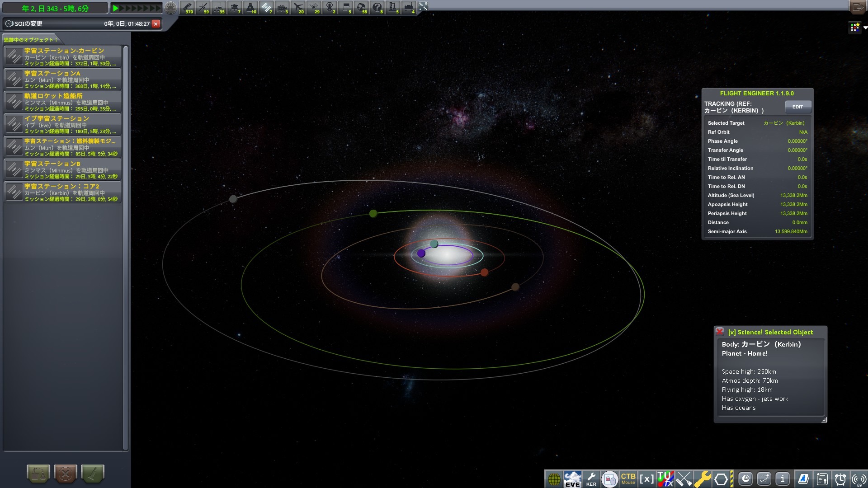Select the red Duna planet marker
The image size is (868, 488).
[x=484, y=272]
